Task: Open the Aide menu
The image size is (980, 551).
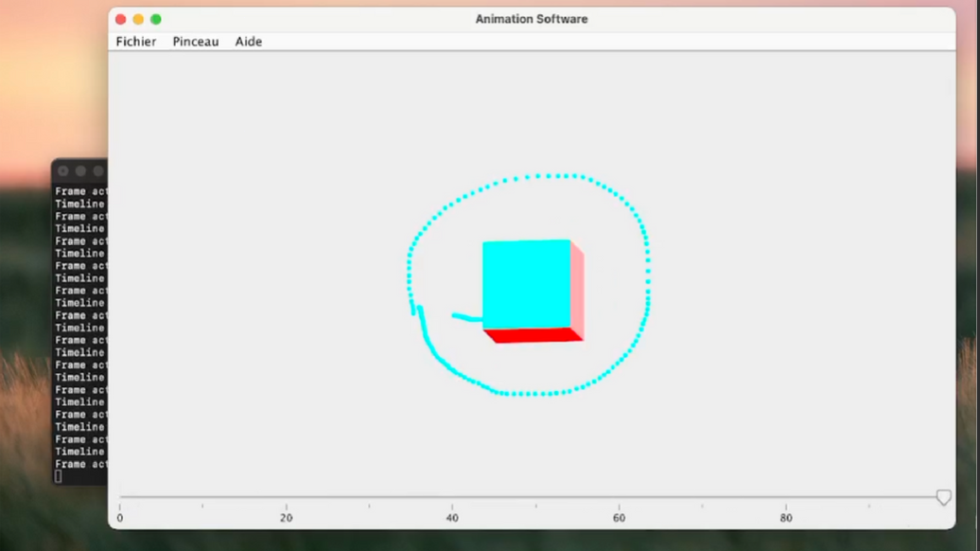Action: [248, 42]
